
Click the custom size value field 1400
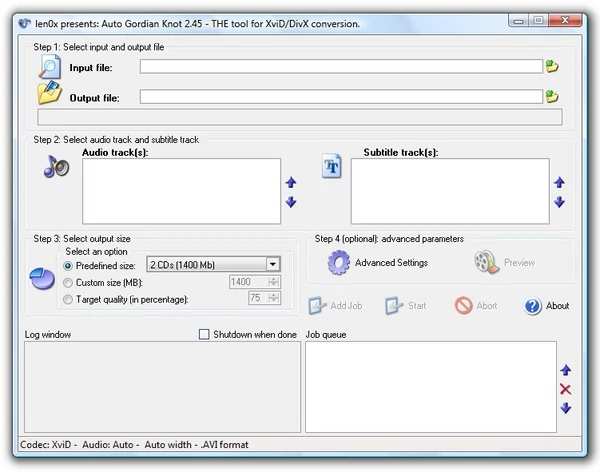(249, 282)
